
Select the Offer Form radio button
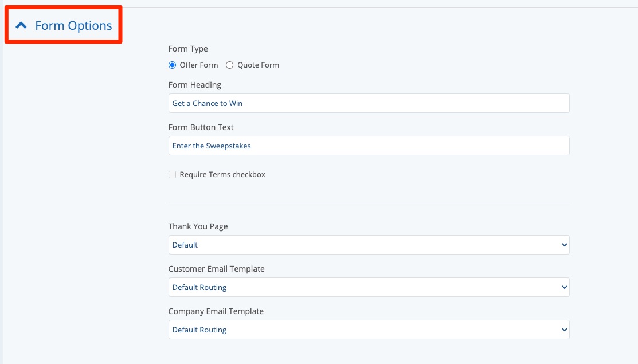click(172, 65)
